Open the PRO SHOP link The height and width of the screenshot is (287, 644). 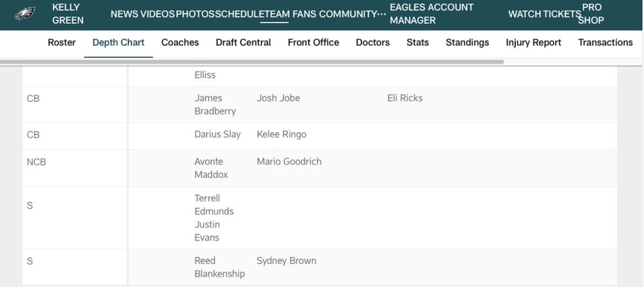tap(593, 14)
